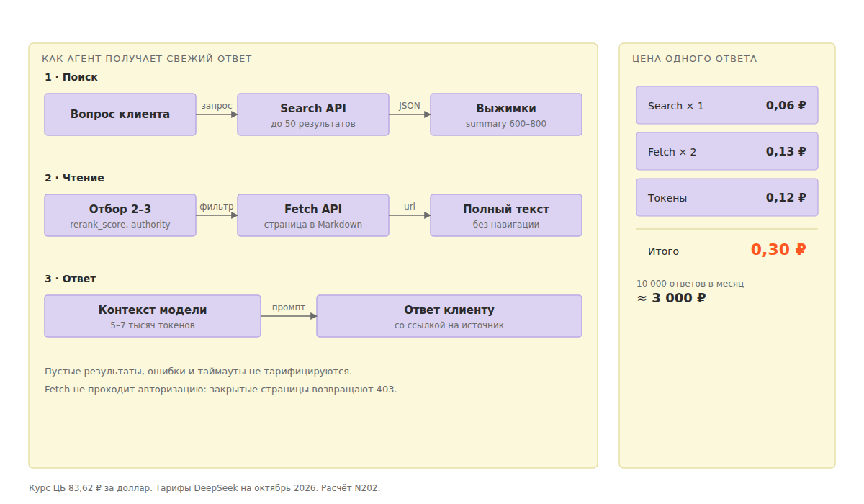Select the Search API block

click(x=313, y=114)
